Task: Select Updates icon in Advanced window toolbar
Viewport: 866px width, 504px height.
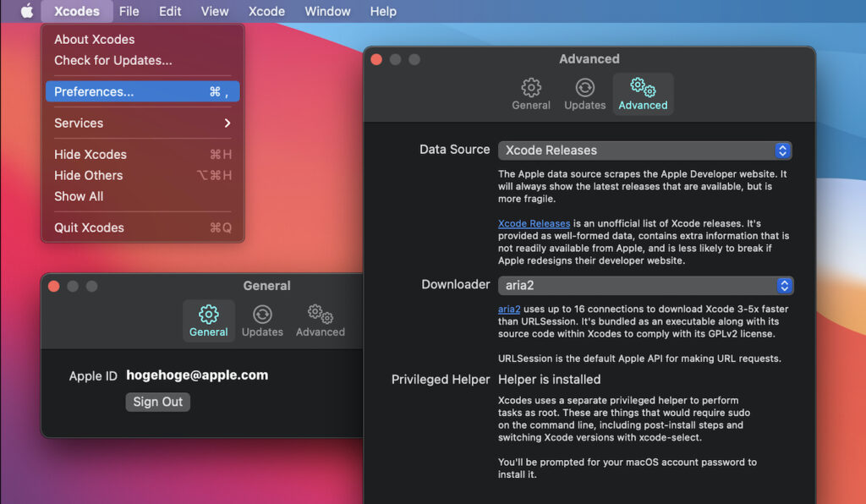Action: point(584,88)
